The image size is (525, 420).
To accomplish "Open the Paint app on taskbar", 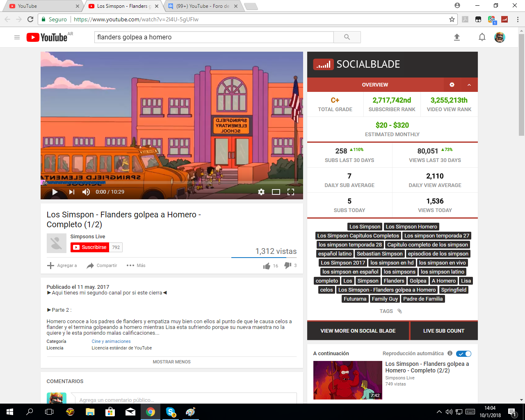I will coord(190,412).
